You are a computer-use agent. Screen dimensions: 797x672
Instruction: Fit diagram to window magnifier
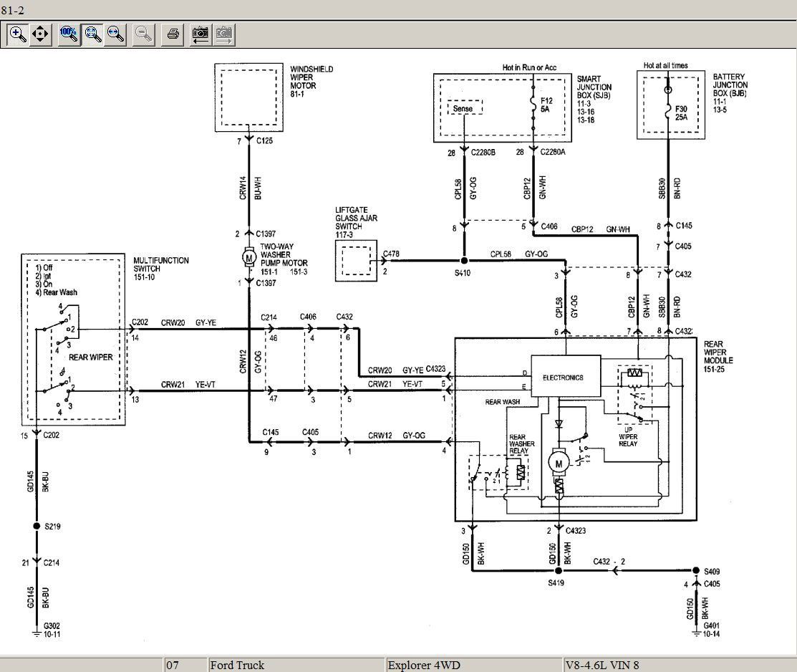click(92, 34)
